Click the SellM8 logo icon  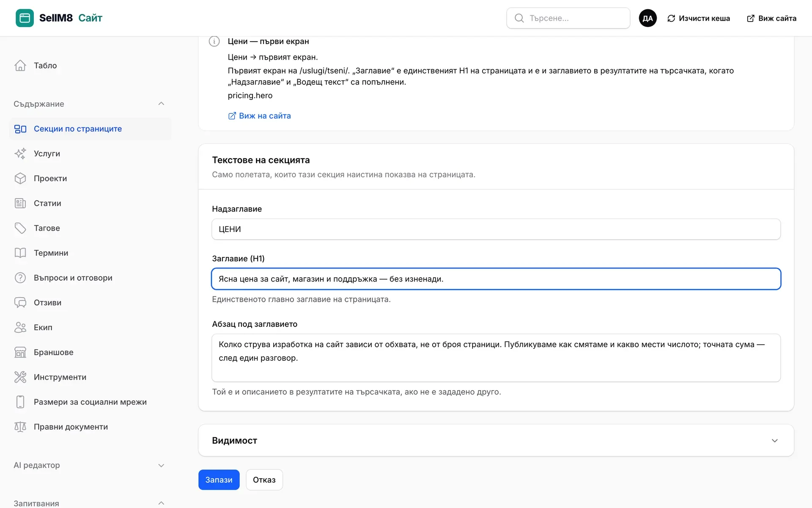coord(25,18)
